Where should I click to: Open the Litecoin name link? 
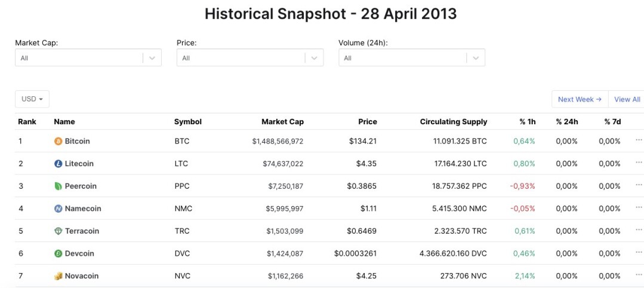79,164
